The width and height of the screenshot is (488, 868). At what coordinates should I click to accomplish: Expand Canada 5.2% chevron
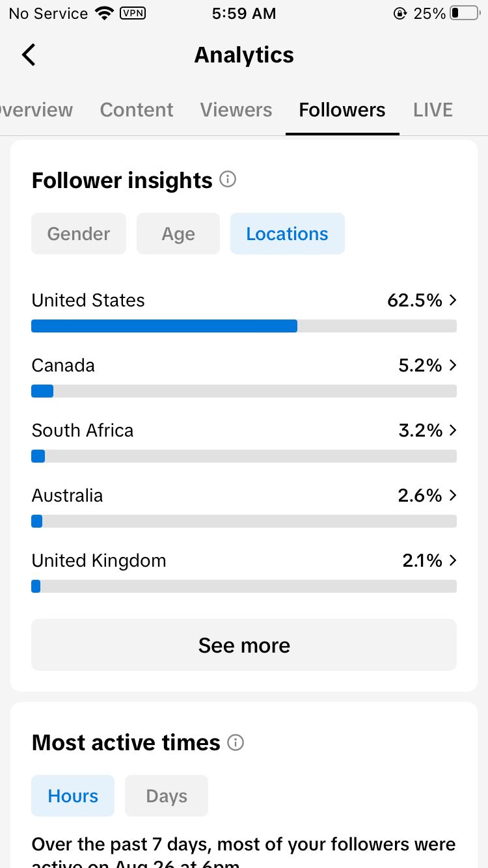[x=454, y=365]
